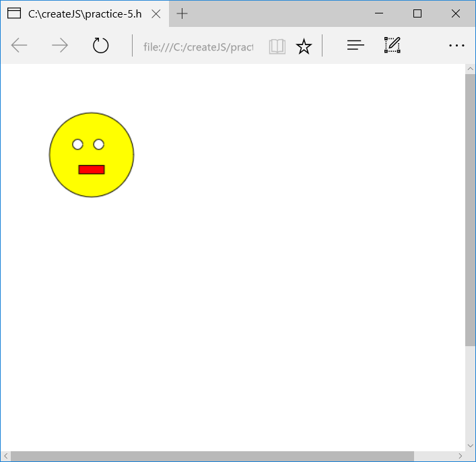Click the left eye of smiley face

point(77,144)
